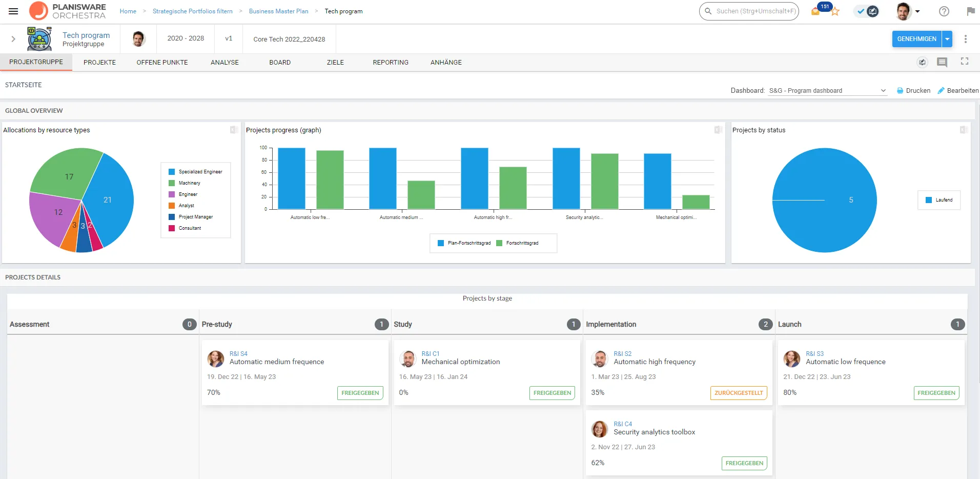Expand the Genehmigen button dropdown arrow

pyautogui.click(x=947, y=39)
